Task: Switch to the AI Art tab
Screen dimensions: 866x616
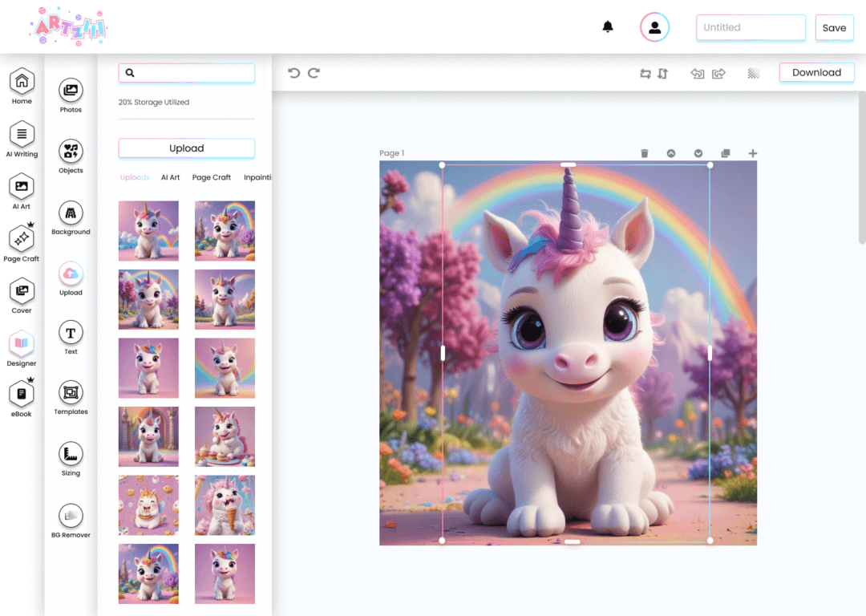Action: coord(170,177)
